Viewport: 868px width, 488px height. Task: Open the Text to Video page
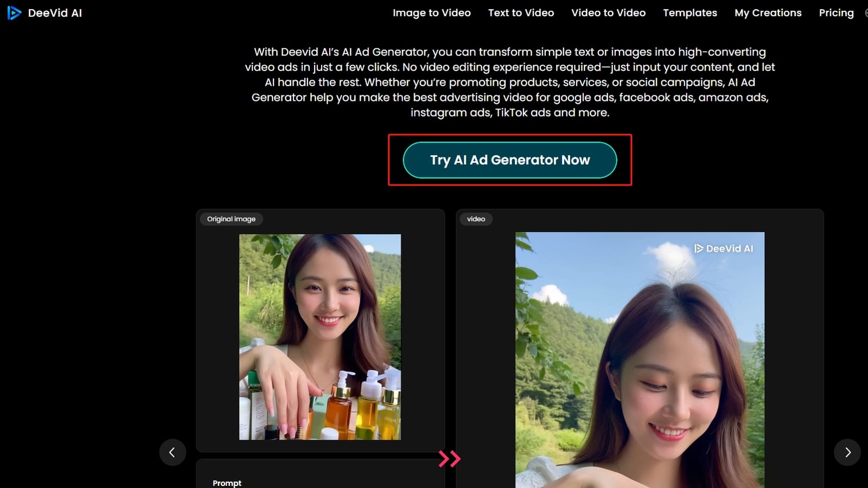tap(521, 12)
